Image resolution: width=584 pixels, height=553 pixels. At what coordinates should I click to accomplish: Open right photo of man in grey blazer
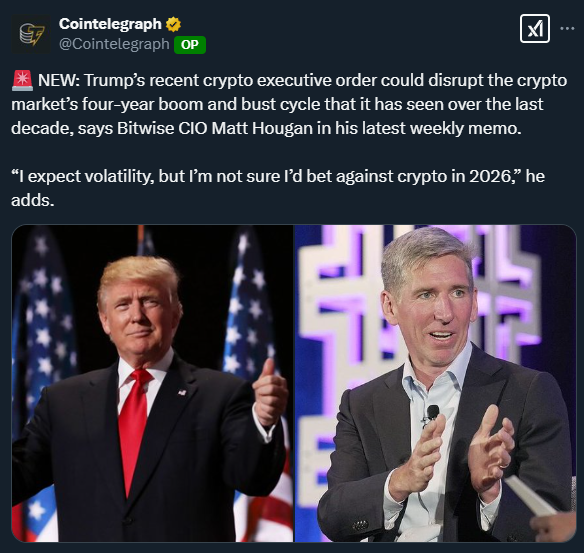pyautogui.click(x=435, y=383)
